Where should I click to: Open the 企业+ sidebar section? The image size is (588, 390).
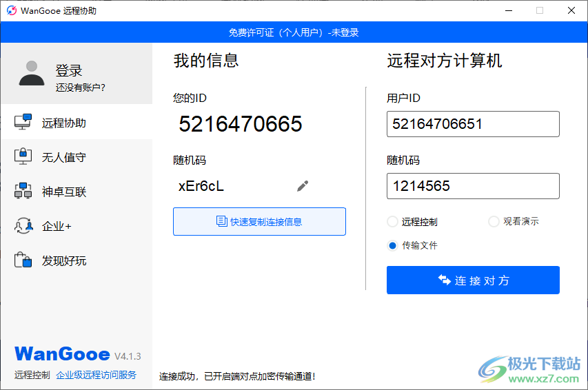click(77, 226)
